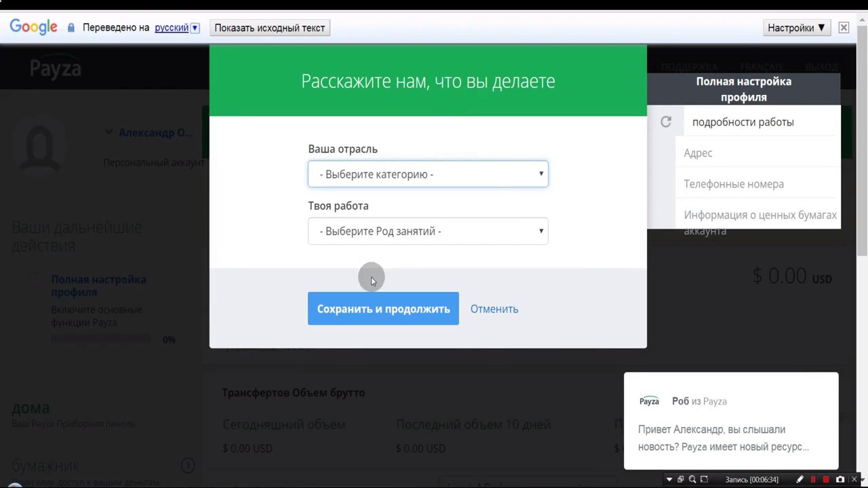The width and height of the screenshot is (868, 488).
Task: Click the refresh icon next to подробности работы
Action: (666, 121)
